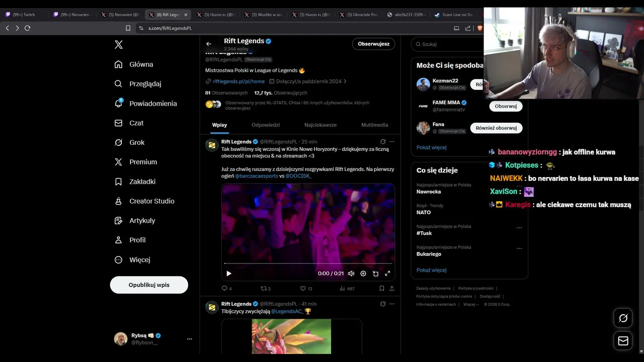Screen dimensions: 644x362
Task: Open the image in the 41 min post
Action: 291,336
